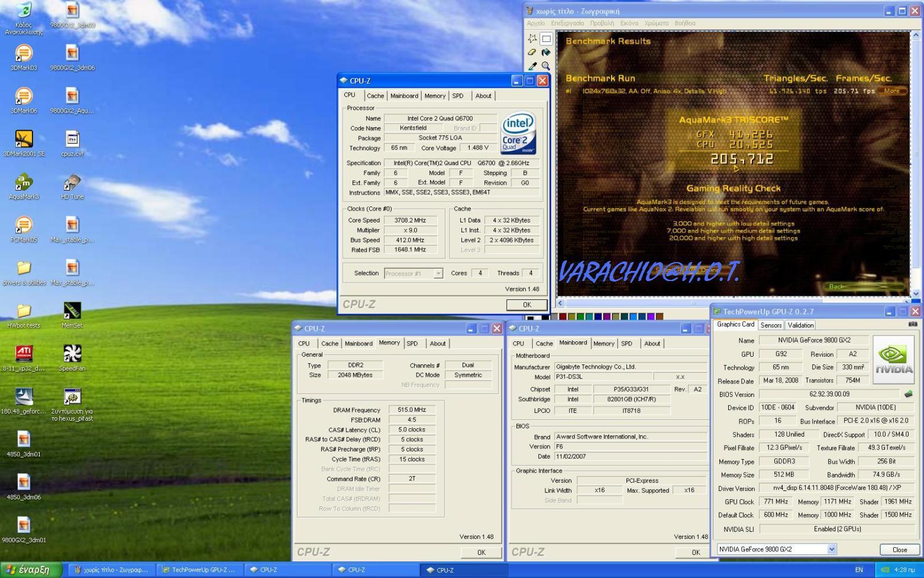Pick the navy blue color in Paint palette
This screenshot has height=578, width=924.
[598, 317]
